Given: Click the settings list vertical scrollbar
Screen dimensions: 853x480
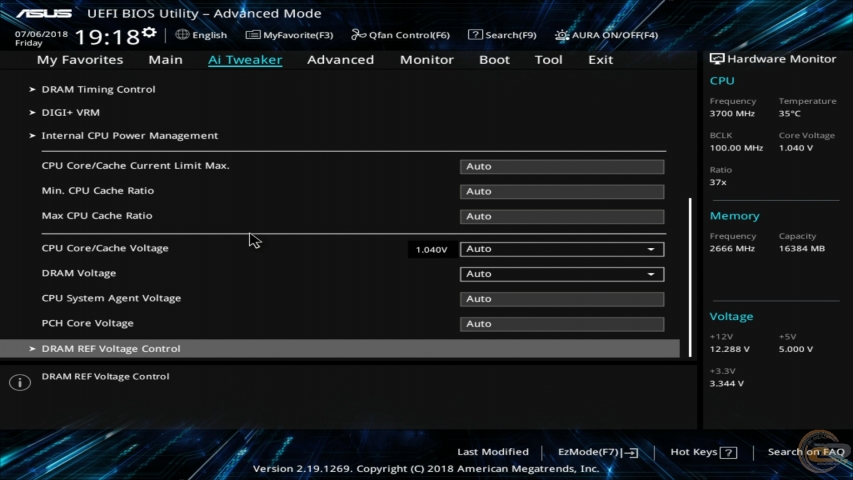Looking at the screenshot, I should click(x=690, y=277).
